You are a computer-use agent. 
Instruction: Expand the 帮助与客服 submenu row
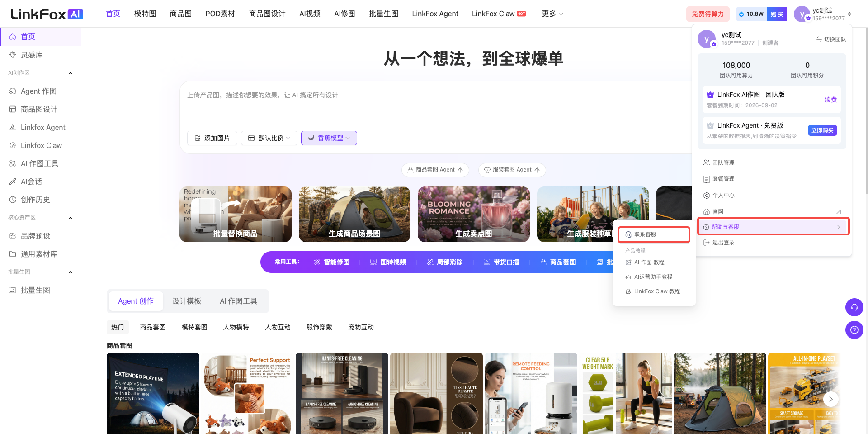click(x=774, y=227)
